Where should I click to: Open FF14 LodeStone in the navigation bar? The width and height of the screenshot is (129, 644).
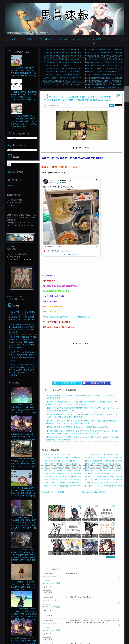(x=46, y=39)
